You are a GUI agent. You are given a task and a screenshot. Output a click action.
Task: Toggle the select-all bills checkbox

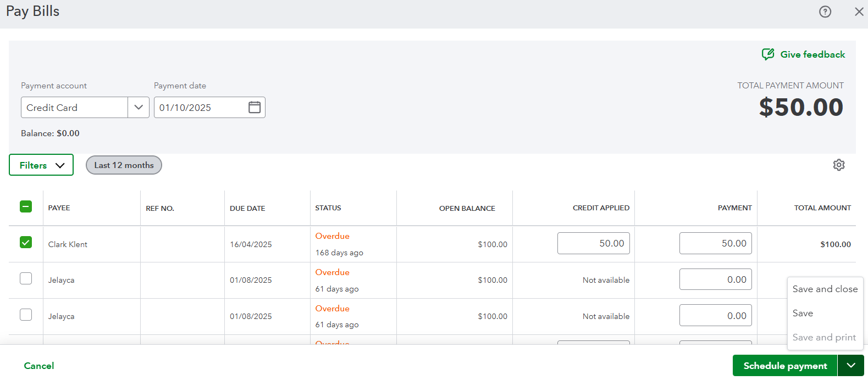[26, 207]
